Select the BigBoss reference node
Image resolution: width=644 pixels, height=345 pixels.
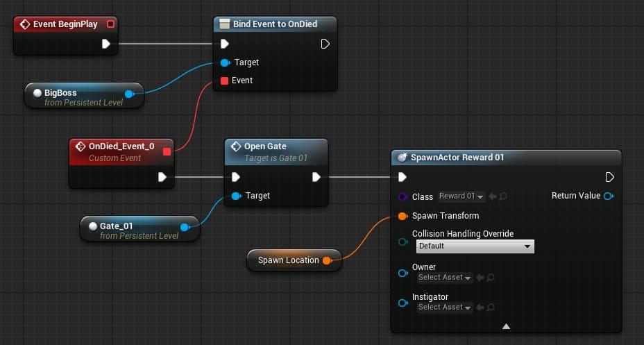(84, 96)
